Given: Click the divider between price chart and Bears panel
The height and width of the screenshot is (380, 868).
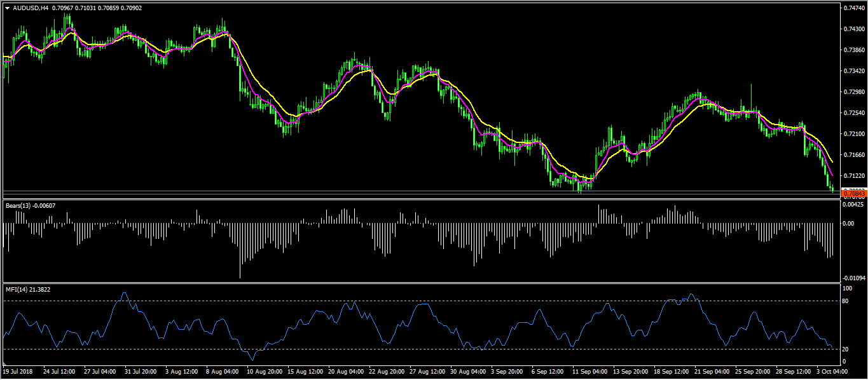Looking at the screenshot, I should click(x=420, y=200).
